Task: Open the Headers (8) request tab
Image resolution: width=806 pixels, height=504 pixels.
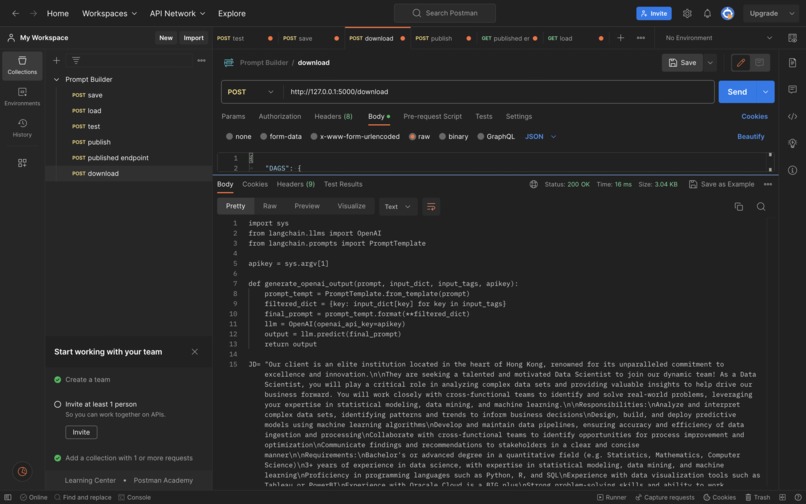Action: tap(333, 116)
